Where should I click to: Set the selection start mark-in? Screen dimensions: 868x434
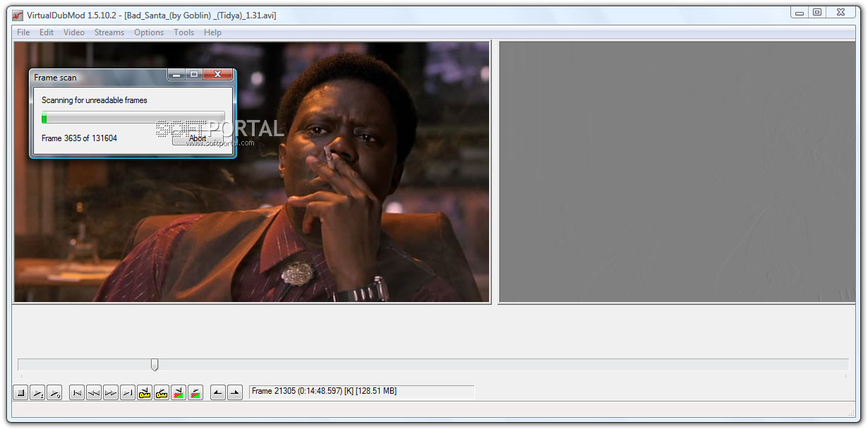pyautogui.click(x=218, y=393)
